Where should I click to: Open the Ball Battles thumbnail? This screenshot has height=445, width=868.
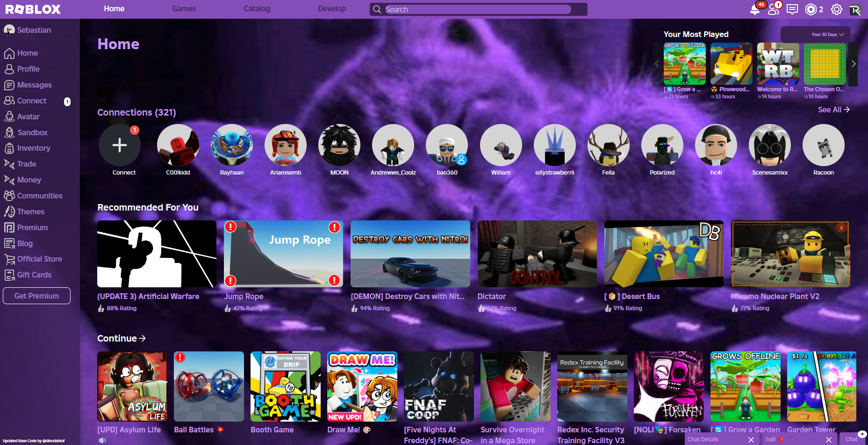coord(209,387)
